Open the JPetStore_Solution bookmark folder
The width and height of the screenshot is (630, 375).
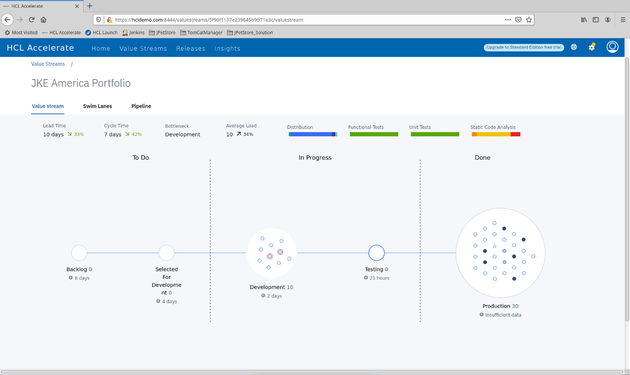pos(250,33)
